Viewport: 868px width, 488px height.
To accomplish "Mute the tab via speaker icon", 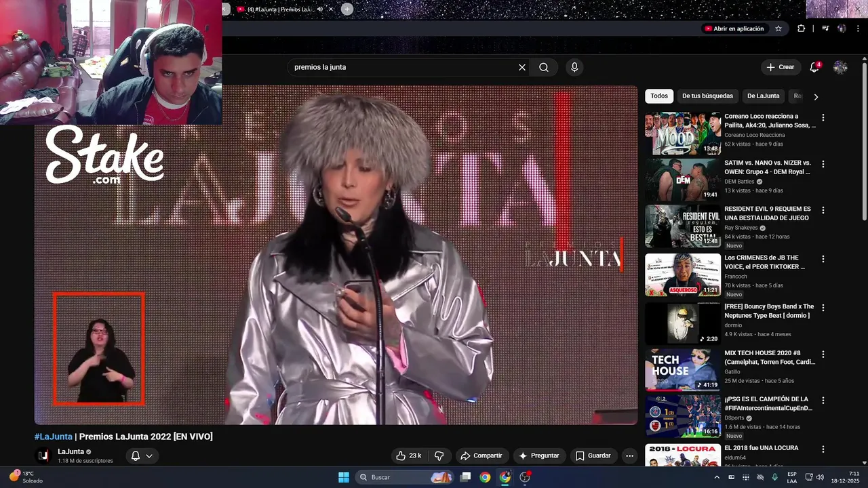I will click(x=321, y=9).
